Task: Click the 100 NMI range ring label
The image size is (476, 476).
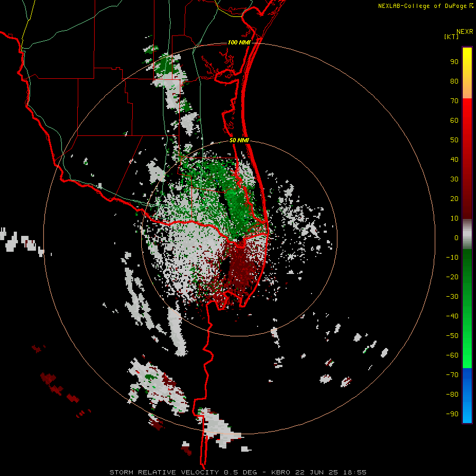Action: pos(239,42)
